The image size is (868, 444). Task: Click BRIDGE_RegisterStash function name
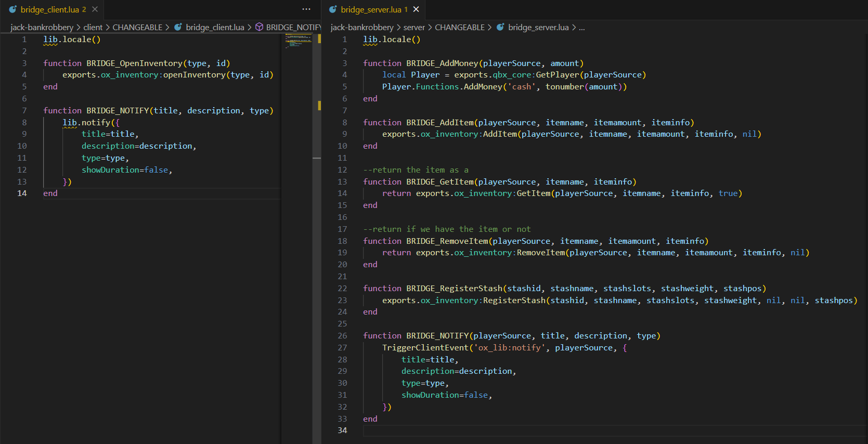[455, 288]
